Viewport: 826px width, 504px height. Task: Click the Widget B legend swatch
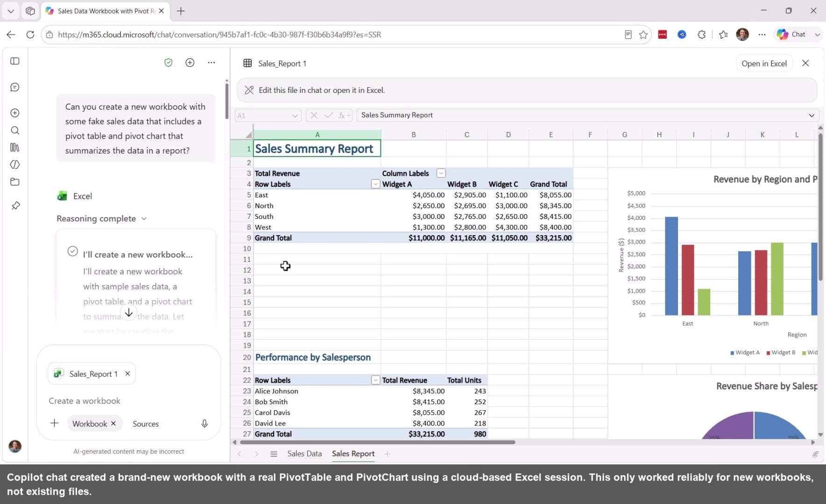pos(768,353)
